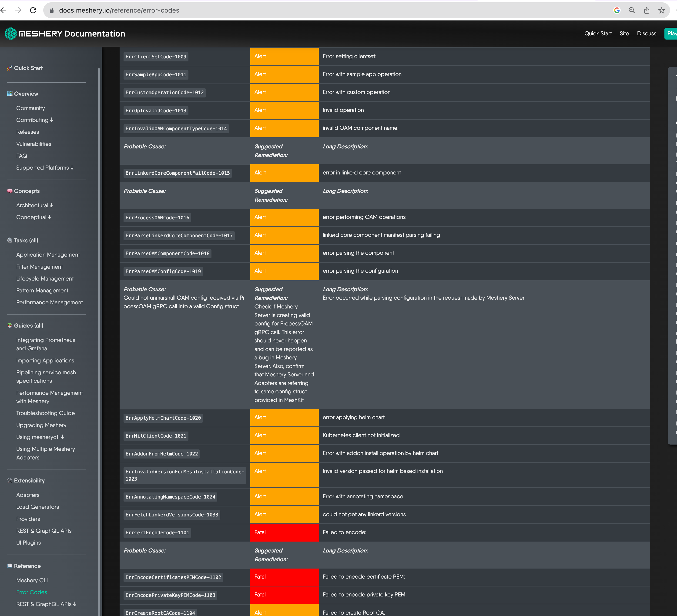The height and width of the screenshot is (616, 677).
Task: Open the Site menu item
Action: pyautogui.click(x=624, y=33)
